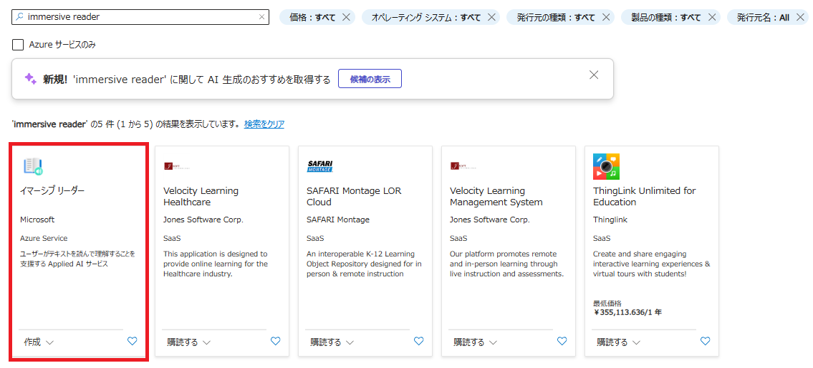The width and height of the screenshot is (813, 368).
Task: Open the 製品の種類 : すべて filter
Action: tap(666, 17)
